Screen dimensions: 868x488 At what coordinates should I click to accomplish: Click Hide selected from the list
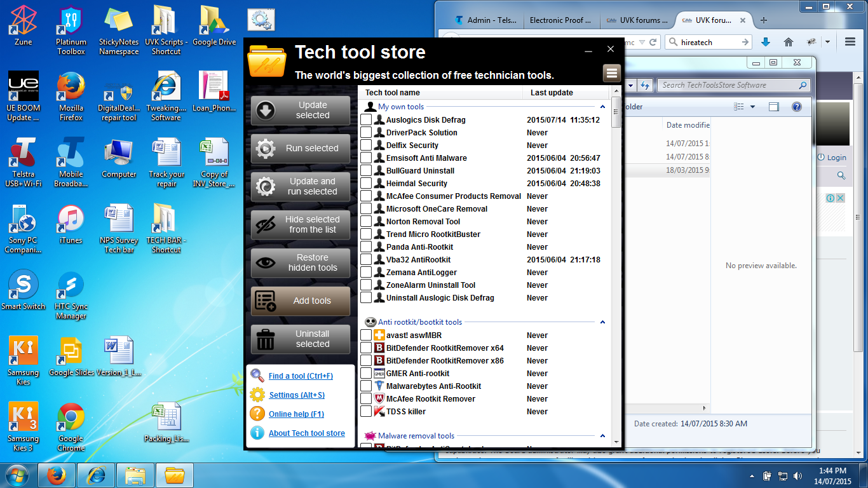coord(301,225)
